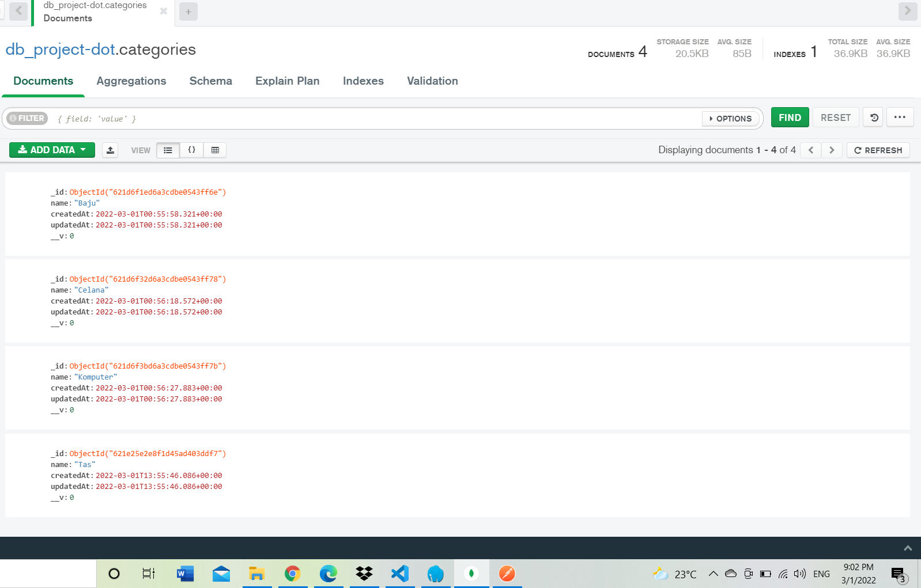Show hidden system tray icons

pos(713,574)
